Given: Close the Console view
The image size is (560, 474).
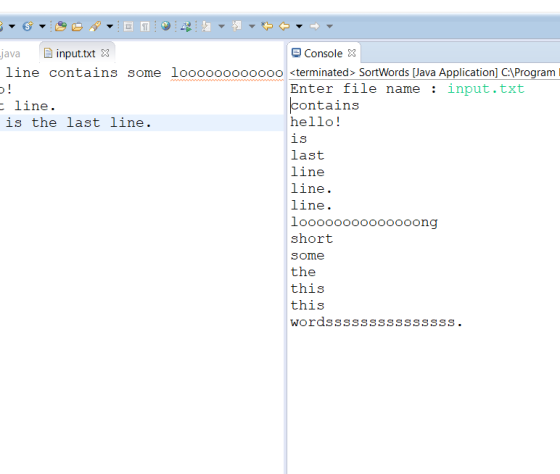Looking at the screenshot, I should [352, 53].
